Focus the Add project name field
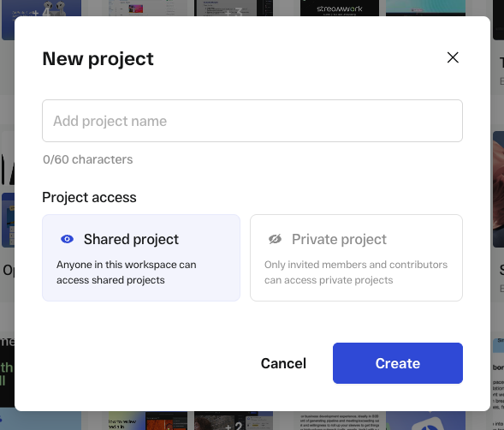504x430 pixels. tap(252, 121)
